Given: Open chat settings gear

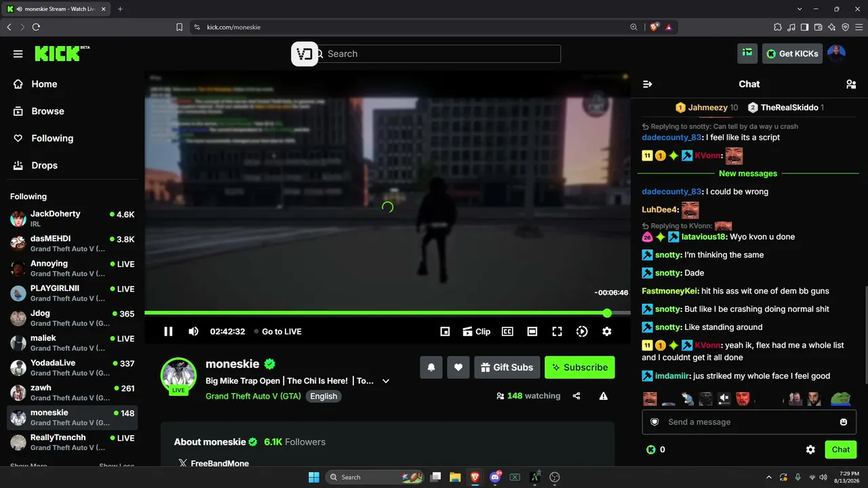Looking at the screenshot, I should pos(810,449).
